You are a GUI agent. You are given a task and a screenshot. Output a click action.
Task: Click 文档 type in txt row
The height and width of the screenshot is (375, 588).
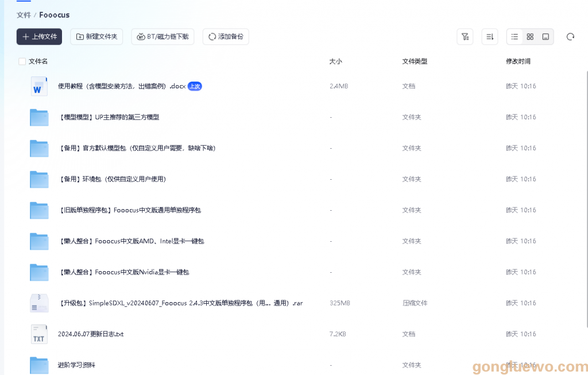coord(409,334)
